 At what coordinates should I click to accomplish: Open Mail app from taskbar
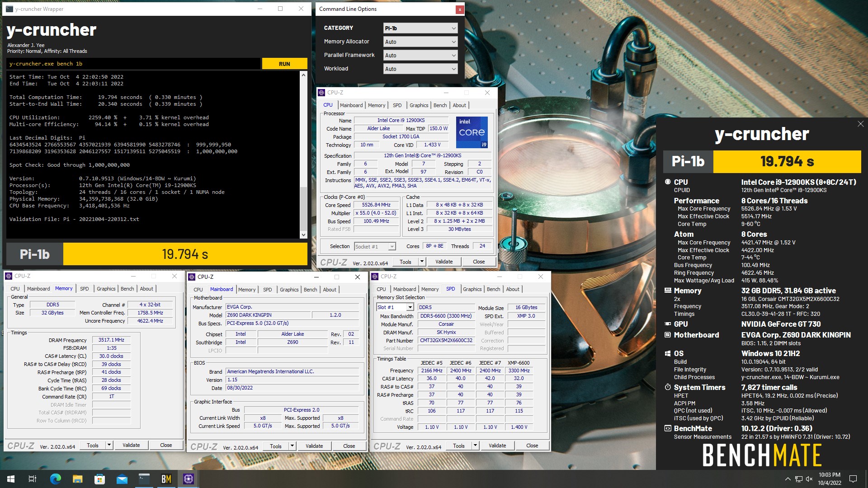pos(122,479)
